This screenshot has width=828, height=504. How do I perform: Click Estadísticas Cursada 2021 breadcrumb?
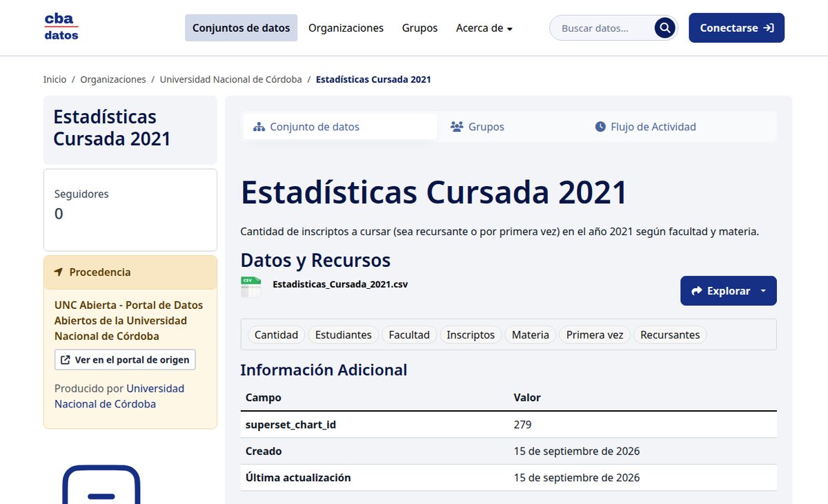373,79
